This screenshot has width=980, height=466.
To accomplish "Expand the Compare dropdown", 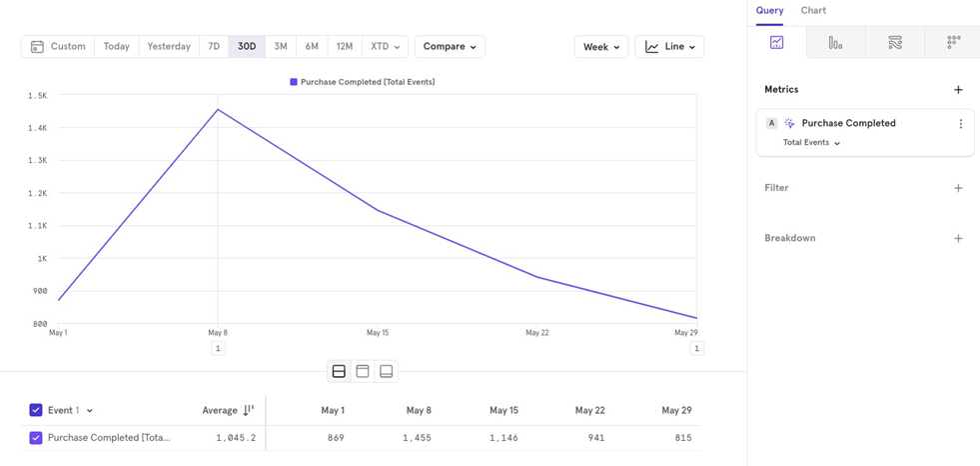I will 450,47.
